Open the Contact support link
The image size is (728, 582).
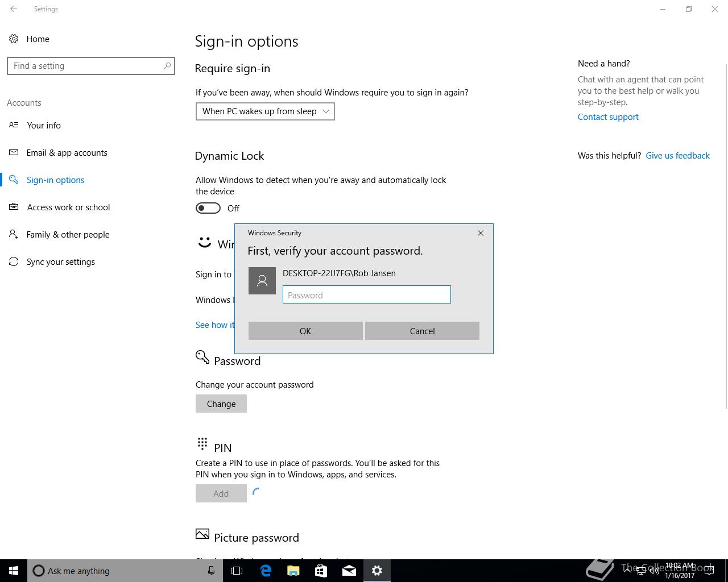608,117
